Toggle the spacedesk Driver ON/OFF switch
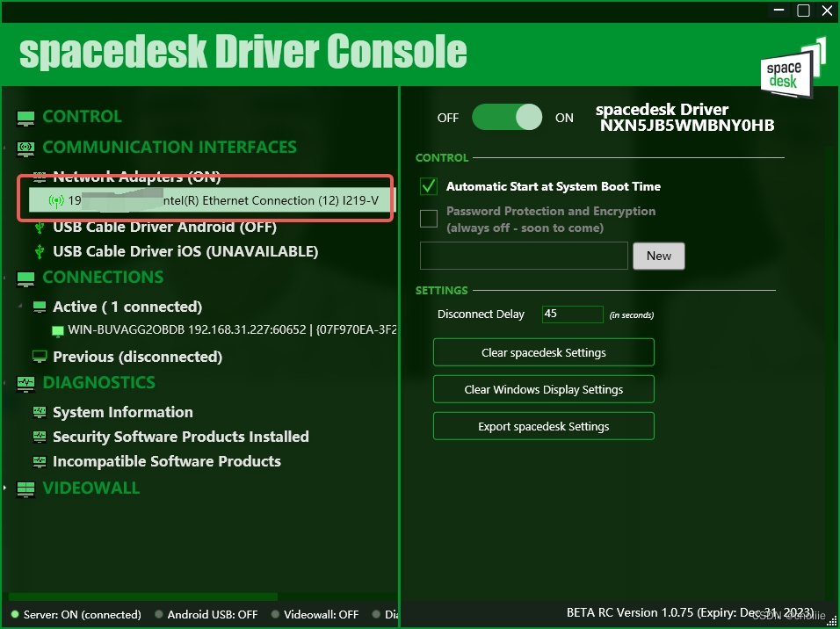840x629 pixels. point(507,118)
